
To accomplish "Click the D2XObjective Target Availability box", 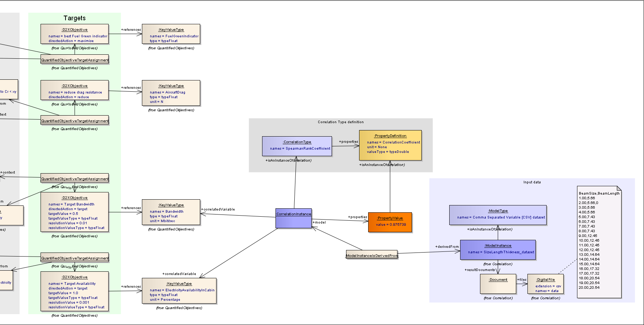I will [75, 291].
